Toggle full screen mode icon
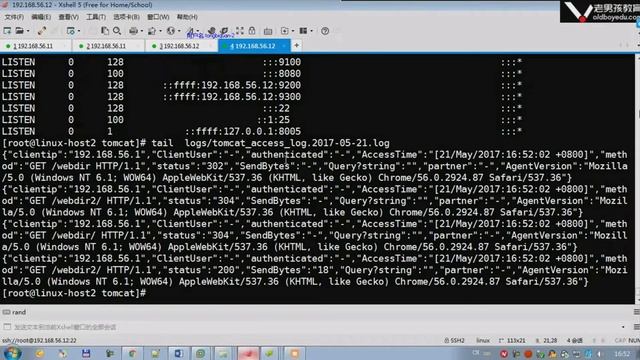 (x=240, y=31)
